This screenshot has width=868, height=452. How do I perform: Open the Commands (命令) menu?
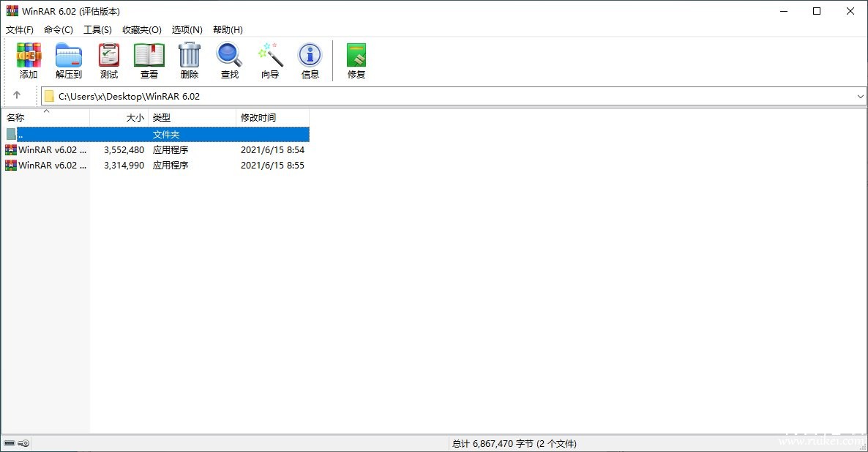[x=59, y=29]
